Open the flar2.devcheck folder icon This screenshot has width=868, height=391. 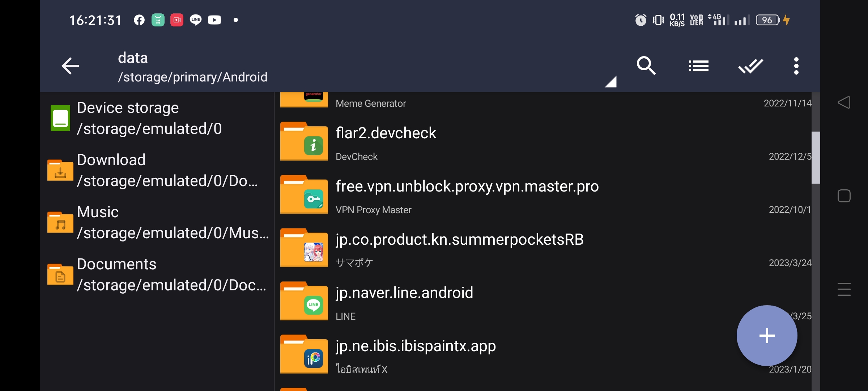[x=304, y=142]
